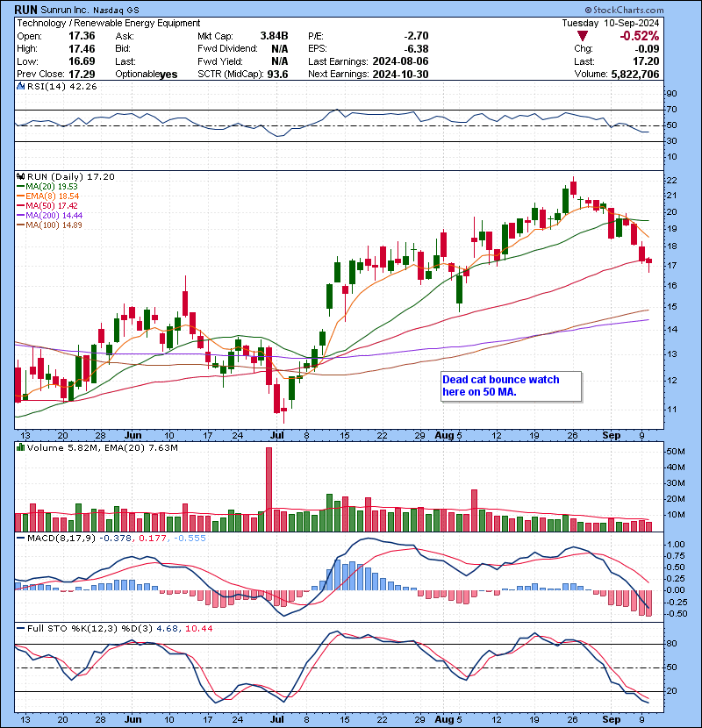
Task: Click the MA(200) 14.44 legend entry
Action: [50, 216]
